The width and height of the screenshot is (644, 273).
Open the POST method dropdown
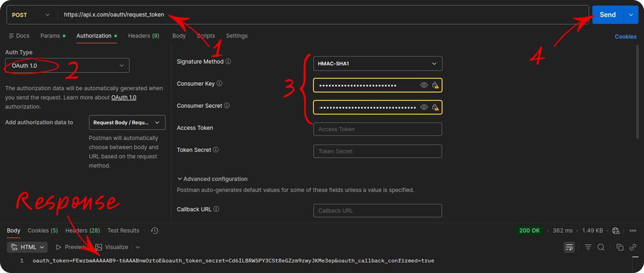[31, 15]
